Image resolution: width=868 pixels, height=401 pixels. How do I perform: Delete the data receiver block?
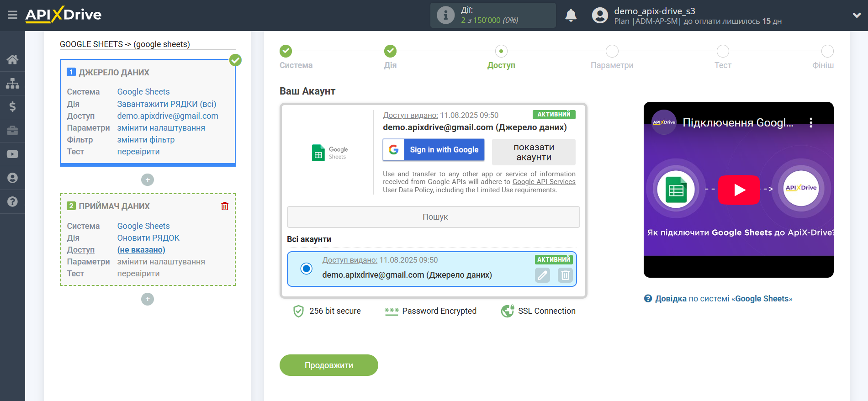[x=225, y=206]
